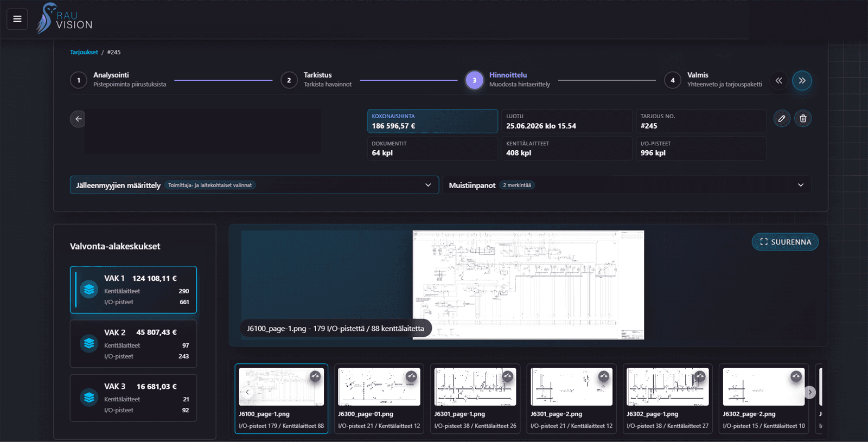Expand the Jälleenmyyjien määrittely section
This screenshot has height=442, width=868.
[254, 185]
